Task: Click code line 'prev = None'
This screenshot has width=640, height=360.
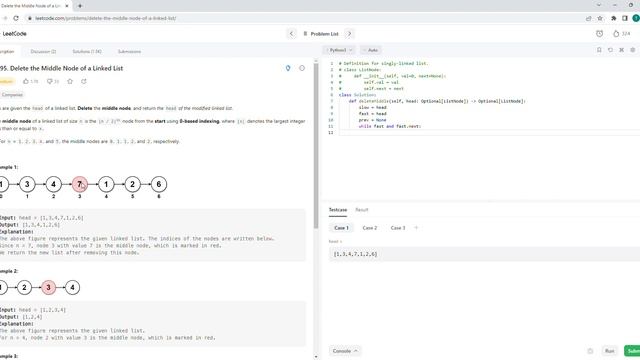Action: [x=372, y=120]
